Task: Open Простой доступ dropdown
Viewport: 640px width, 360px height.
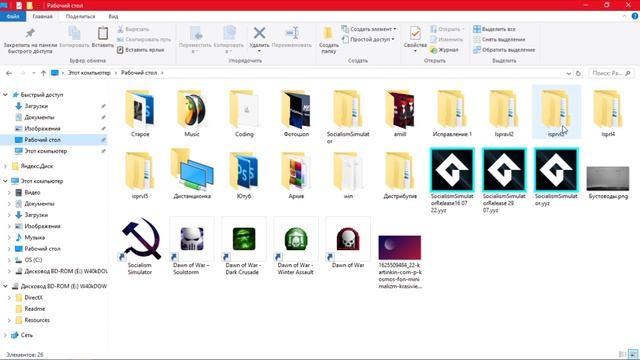Action: pos(368,40)
